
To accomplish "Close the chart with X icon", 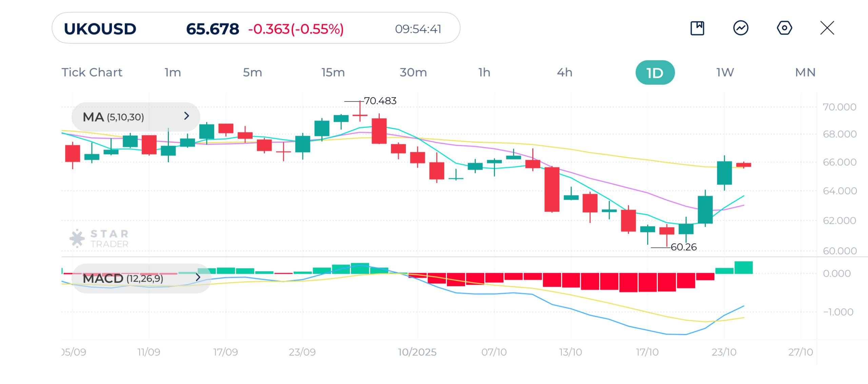I will [827, 28].
